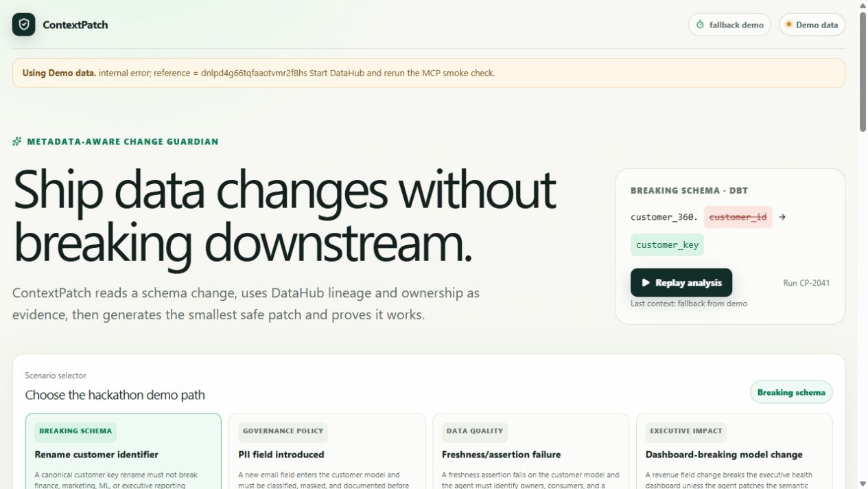
Task: Click the Choose the hackathon demo path heading
Action: tap(115, 395)
